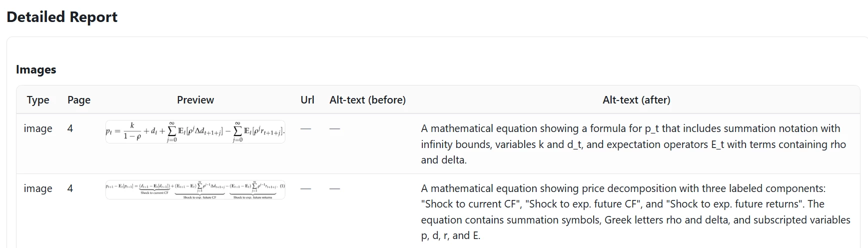Click the alt-text mentioning Shock to current CF
Image resolution: width=868 pixels, height=248 pixels.
coord(636,212)
